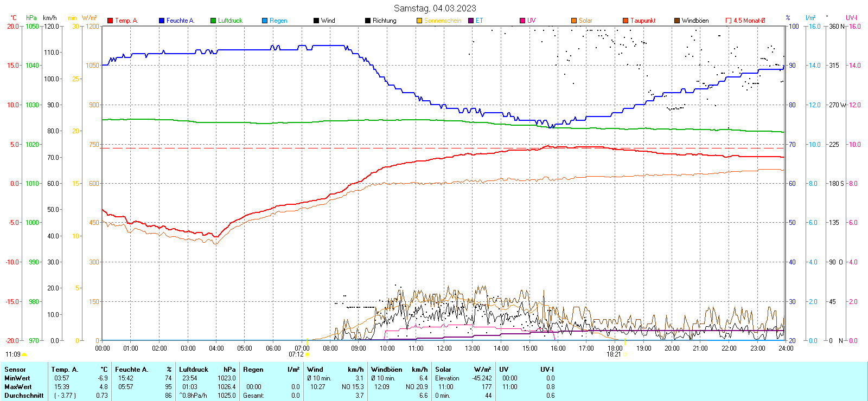Click the Taupunkt legend label
The image size is (868, 401).
point(643,21)
